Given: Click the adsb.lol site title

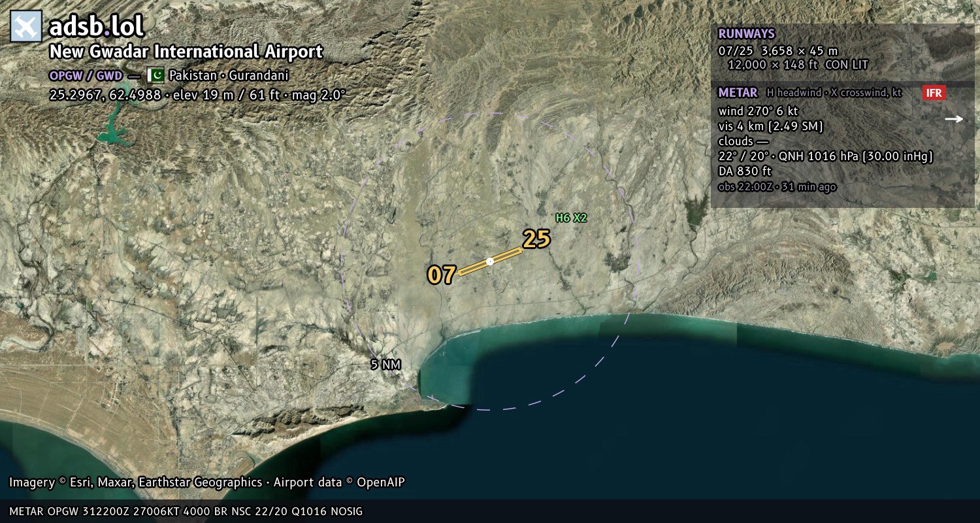Looking at the screenshot, I should click(x=96, y=26).
